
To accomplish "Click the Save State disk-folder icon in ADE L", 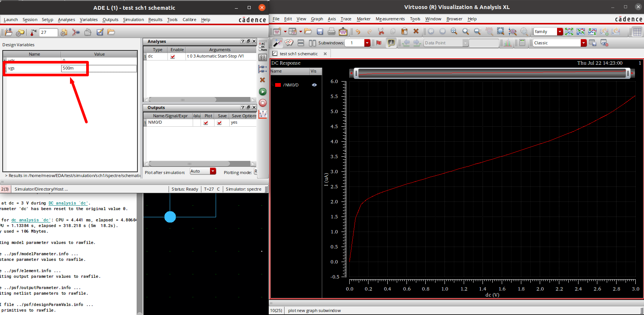I will pyautogui.click(x=8, y=32).
